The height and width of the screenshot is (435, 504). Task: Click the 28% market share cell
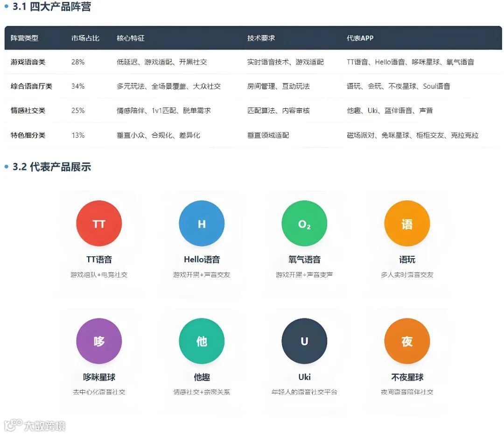tap(78, 62)
